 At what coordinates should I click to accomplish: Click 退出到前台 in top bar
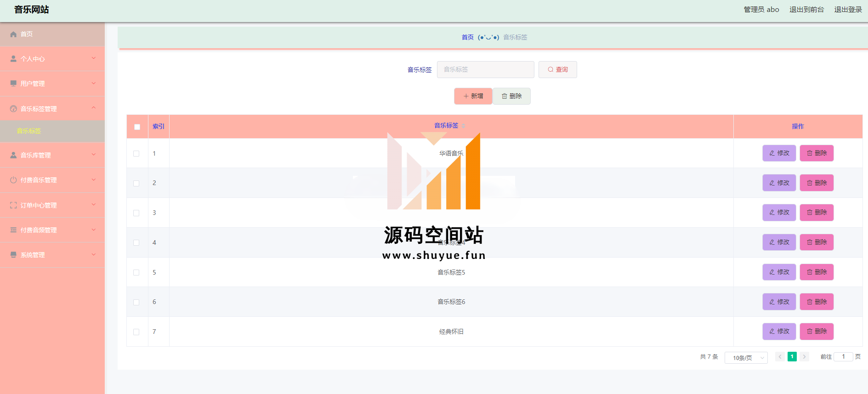click(x=806, y=10)
